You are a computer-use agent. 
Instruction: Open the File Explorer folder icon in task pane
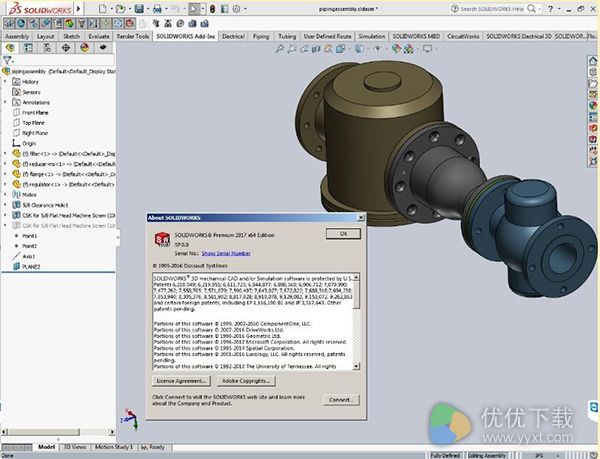[x=593, y=83]
